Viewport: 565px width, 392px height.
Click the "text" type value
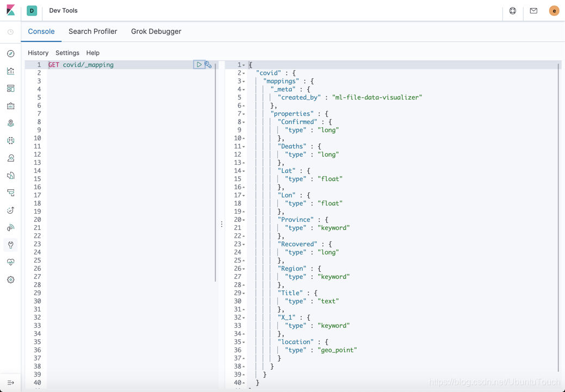[328, 301]
